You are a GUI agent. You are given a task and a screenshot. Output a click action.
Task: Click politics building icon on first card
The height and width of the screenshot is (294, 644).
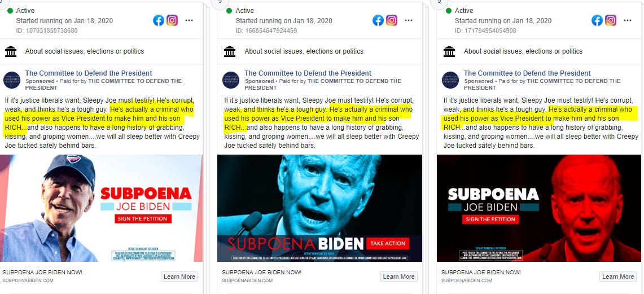click(11, 51)
